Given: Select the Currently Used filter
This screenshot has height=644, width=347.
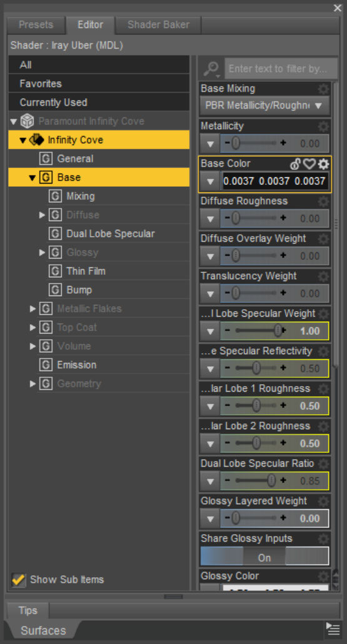Looking at the screenshot, I should 99,102.
